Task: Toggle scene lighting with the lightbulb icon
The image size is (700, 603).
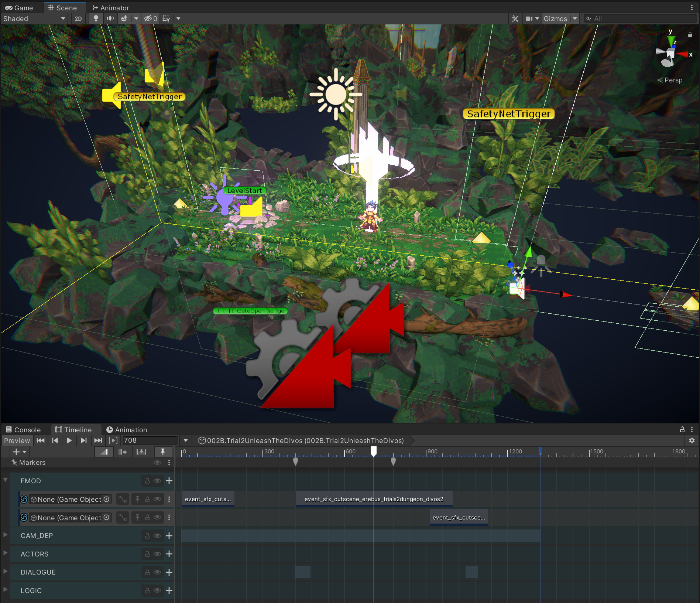Action: click(x=96, y=18)
